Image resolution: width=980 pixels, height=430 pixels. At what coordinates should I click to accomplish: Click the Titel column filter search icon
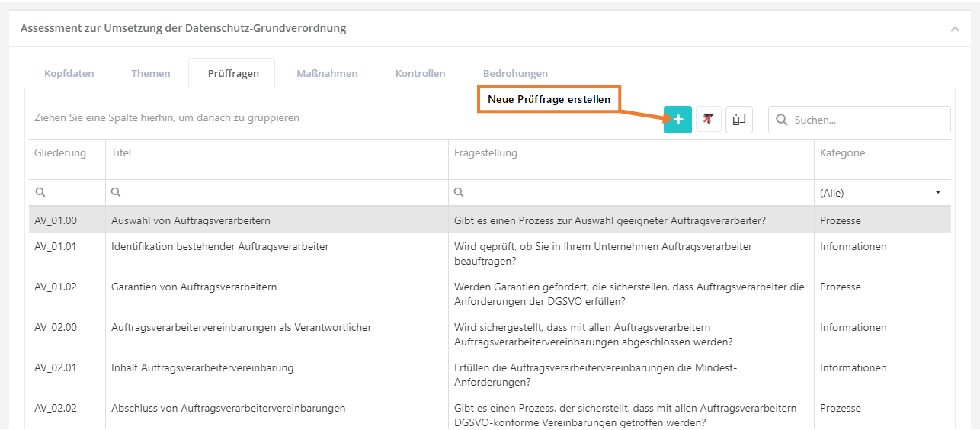pyautogui.click(x=117, y=193)
